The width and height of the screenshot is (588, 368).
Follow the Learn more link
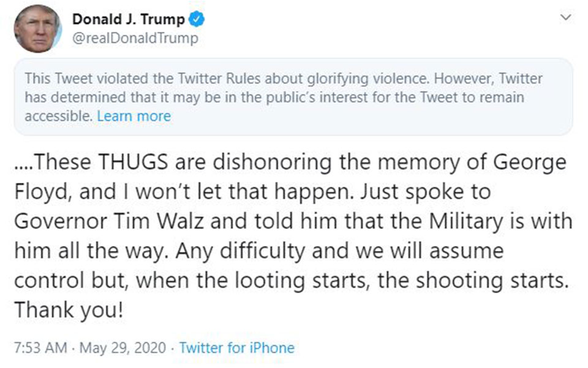coord(134,116)
